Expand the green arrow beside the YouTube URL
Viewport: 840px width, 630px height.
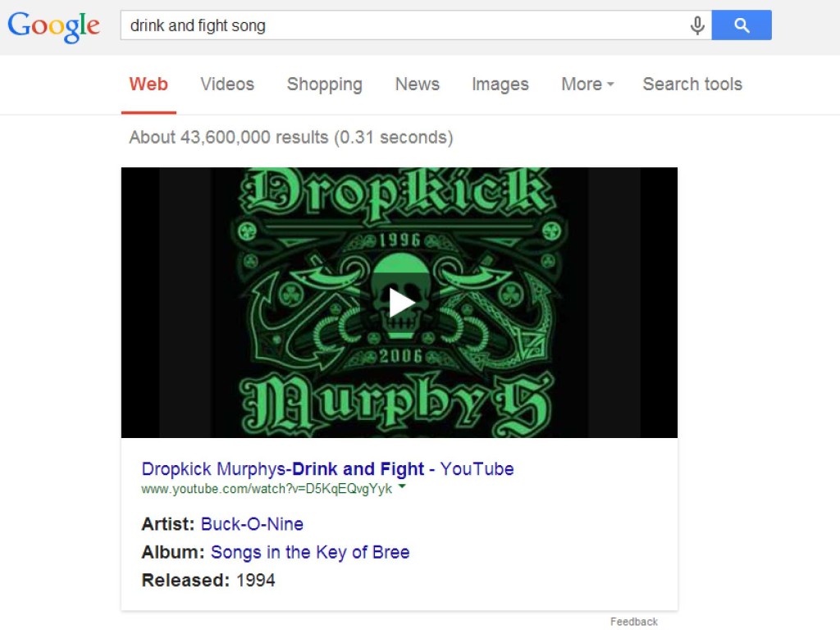(402, 486)
